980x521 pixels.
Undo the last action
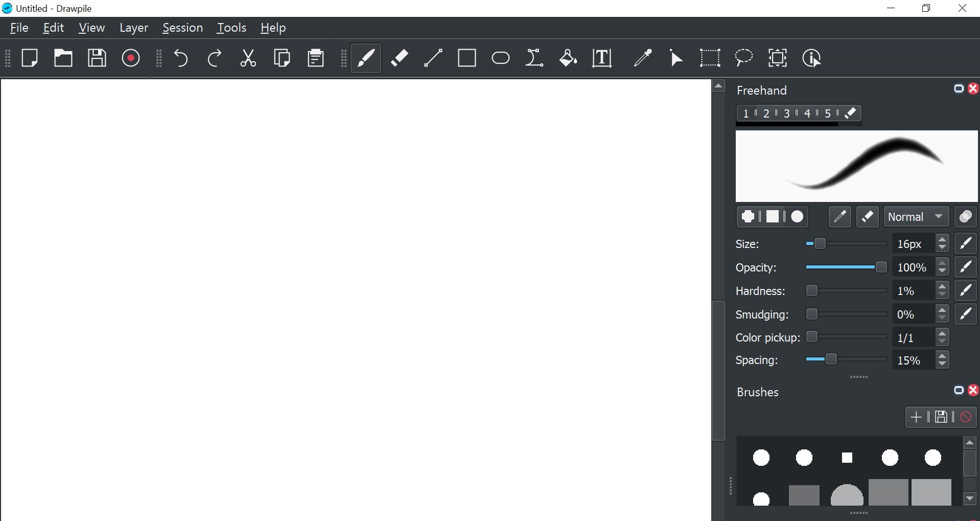(x=181, y=58)
